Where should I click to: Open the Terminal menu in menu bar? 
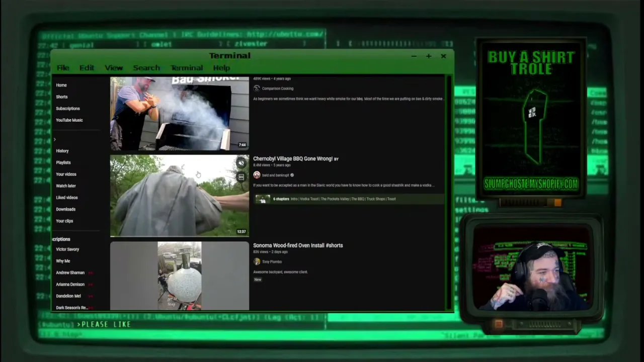click(187, 68)
